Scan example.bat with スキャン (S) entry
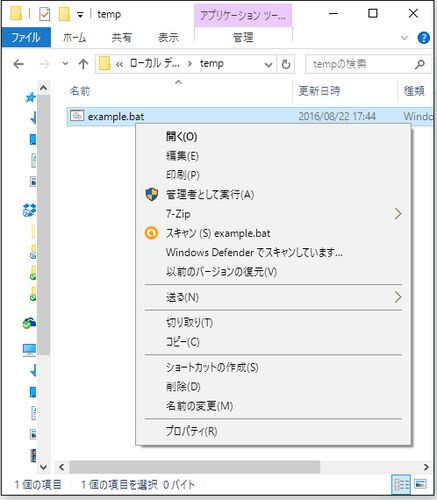The image size is (437, 500). (273, 233)
